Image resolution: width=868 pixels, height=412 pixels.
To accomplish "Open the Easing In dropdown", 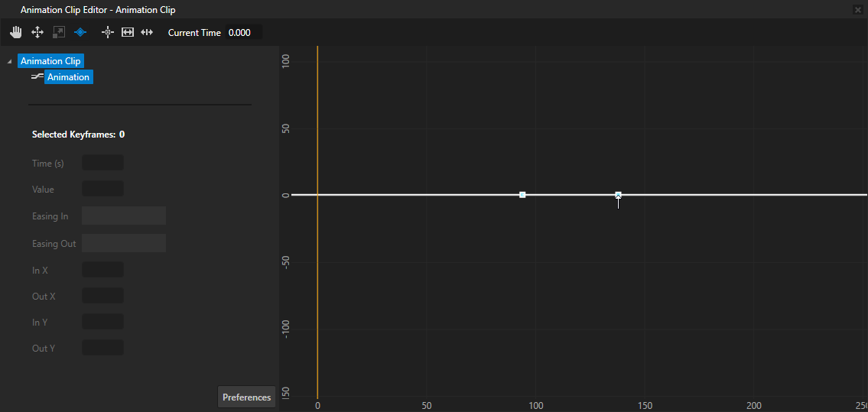I will (x=124, y=216).
